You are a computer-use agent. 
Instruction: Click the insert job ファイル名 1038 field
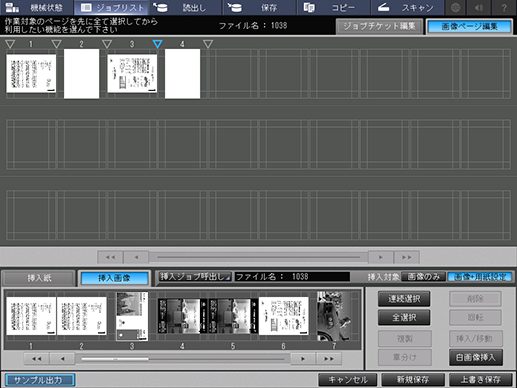(292, 277)
